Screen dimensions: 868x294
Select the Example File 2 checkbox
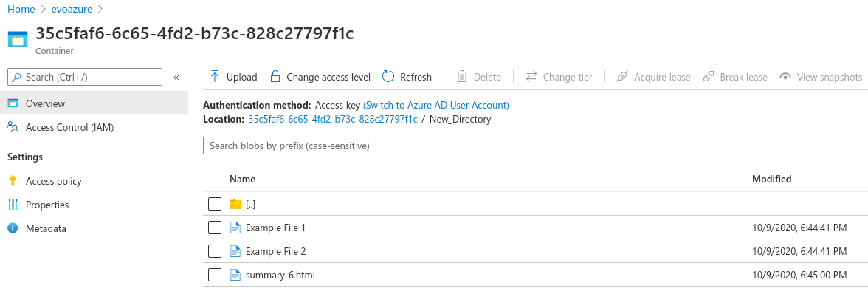tap(215, 251)
